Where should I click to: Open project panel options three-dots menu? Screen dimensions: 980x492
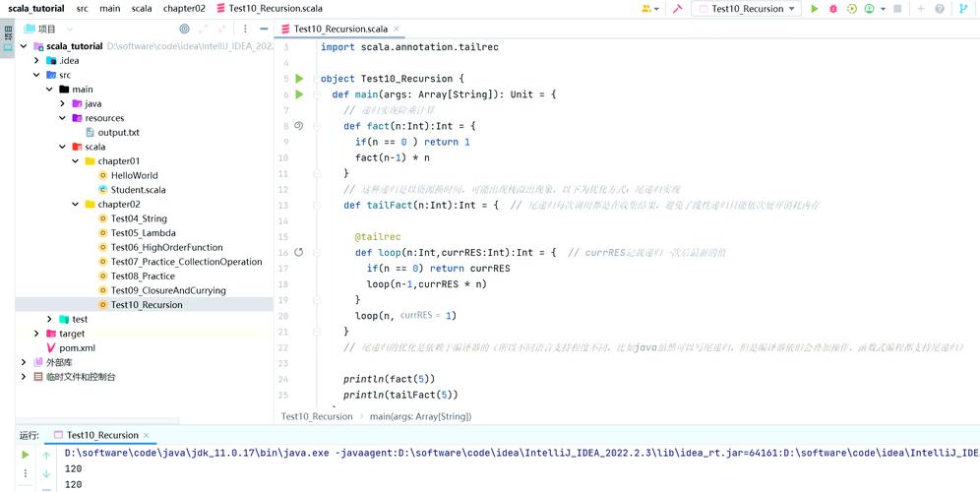pyautogui.click(x=245, y=29)
